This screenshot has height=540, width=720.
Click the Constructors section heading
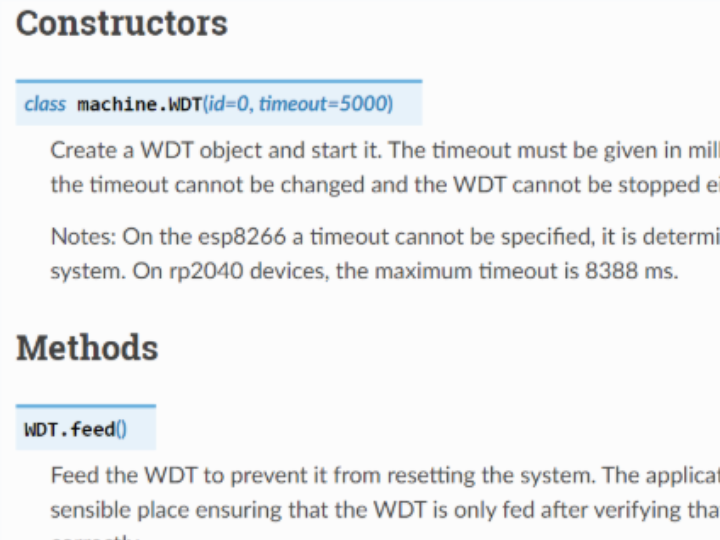(x=122, y=23)
